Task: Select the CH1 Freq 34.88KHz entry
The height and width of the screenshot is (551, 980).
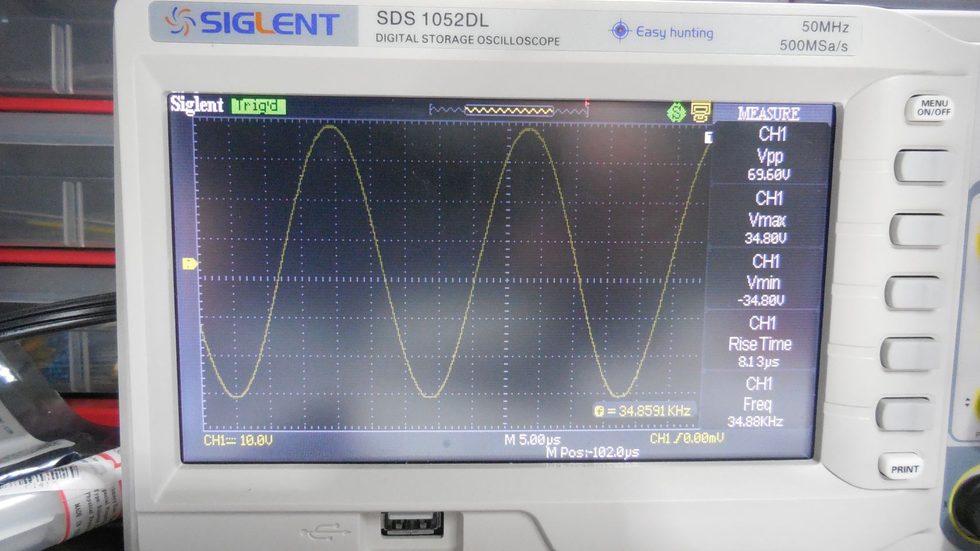Action: [756, 402]
